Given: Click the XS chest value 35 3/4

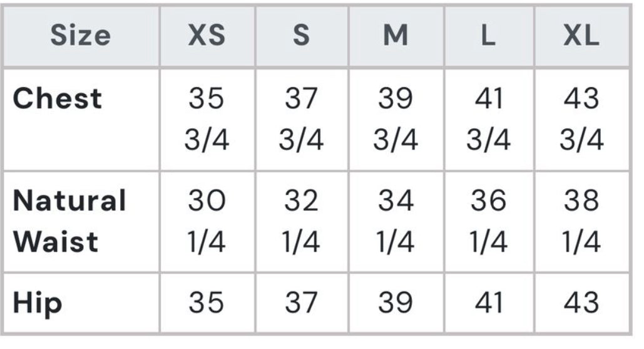Looking at the screenshot, I should click(207, 120).
